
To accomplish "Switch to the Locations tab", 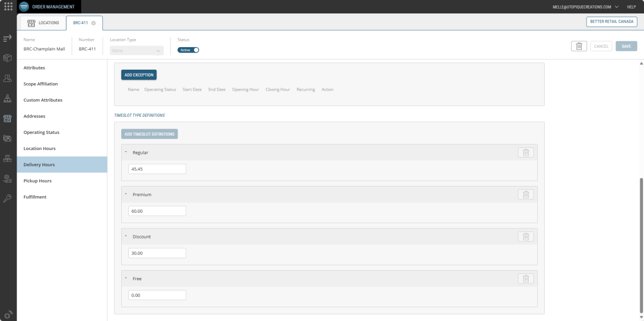I will [x=43, y=23].
